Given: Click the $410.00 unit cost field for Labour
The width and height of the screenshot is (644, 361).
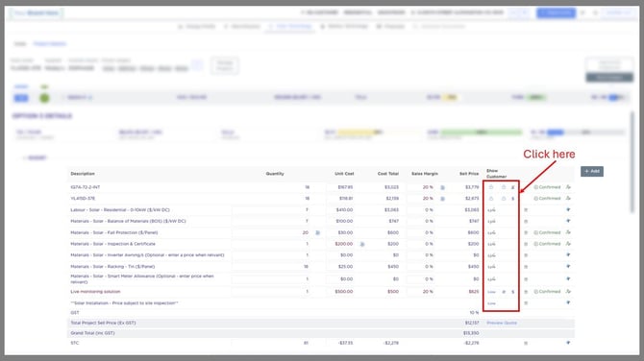Looking at the screenshot, I should (340, 210).
